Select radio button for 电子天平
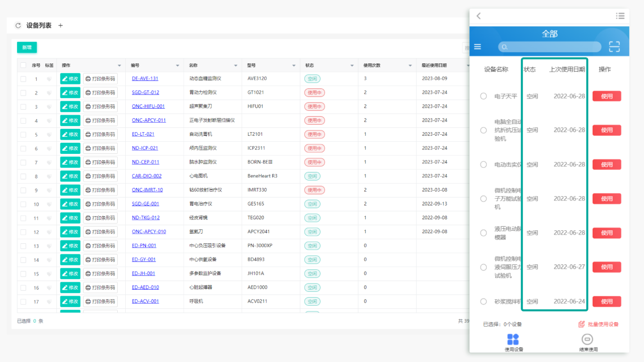This screenshot has height=362, width=644. coord(484,96)
